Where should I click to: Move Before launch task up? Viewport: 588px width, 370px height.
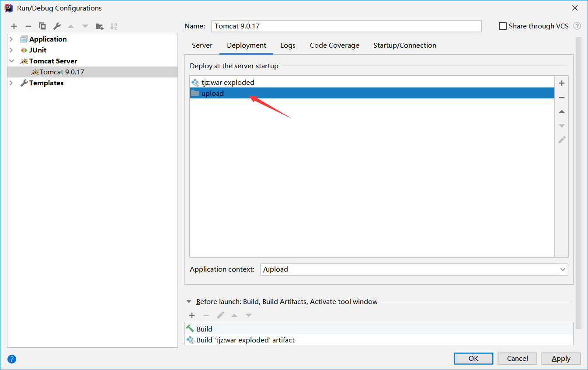point(234,315)
